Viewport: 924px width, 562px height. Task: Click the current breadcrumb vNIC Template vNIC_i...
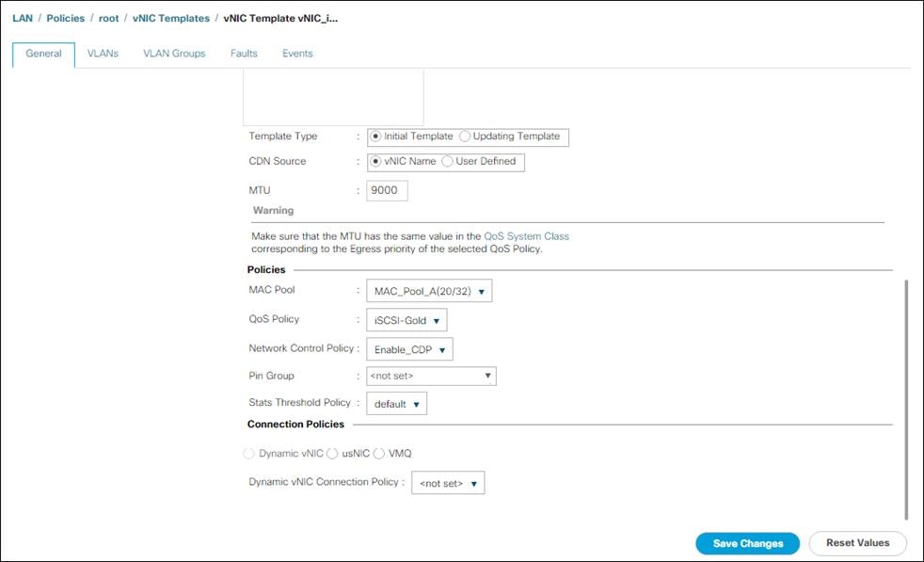pyautogui.click(x=280, y=18)
